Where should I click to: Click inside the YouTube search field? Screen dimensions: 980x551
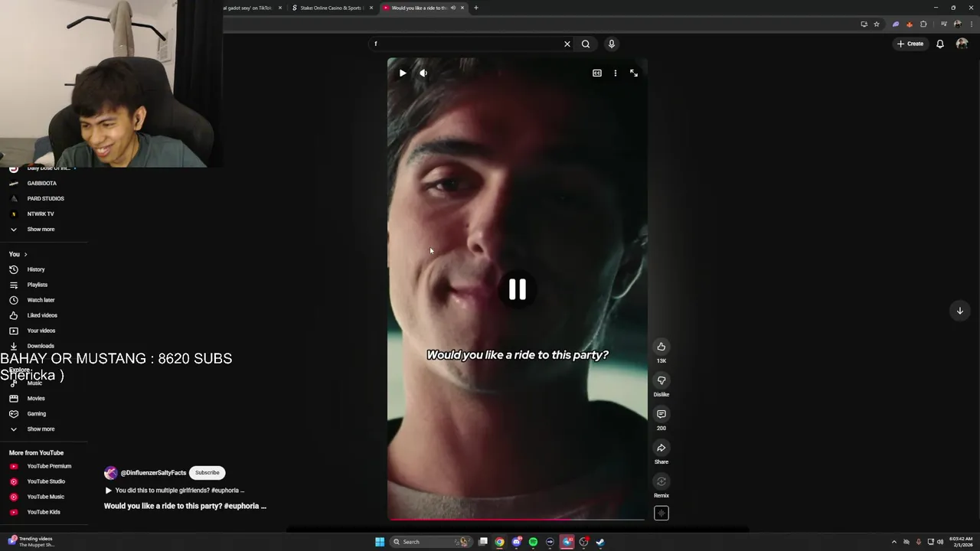(x=467, y=44)
